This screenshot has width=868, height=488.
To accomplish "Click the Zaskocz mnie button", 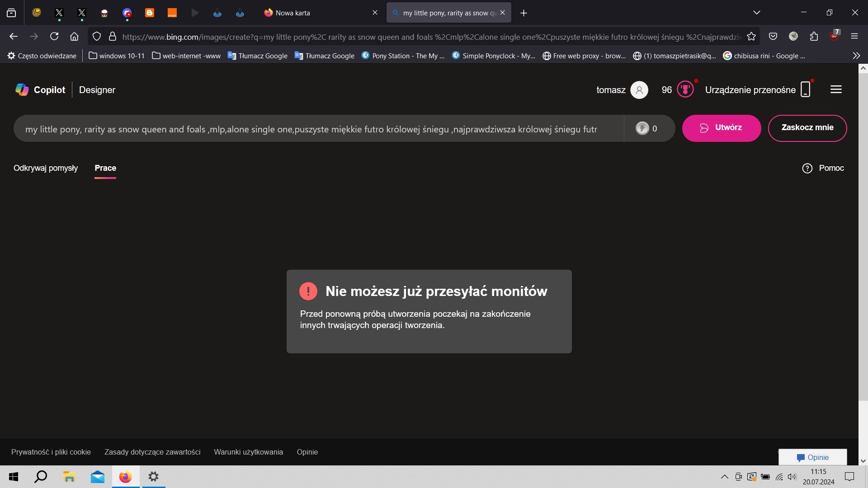I will [807, 128].
